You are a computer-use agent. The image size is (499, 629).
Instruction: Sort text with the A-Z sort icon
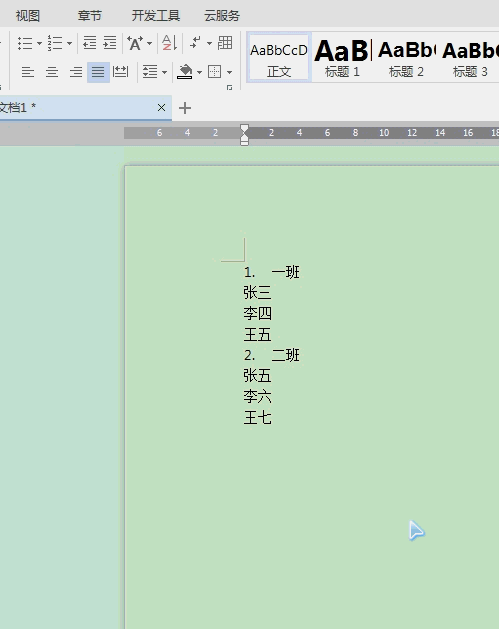click(169, 43)
